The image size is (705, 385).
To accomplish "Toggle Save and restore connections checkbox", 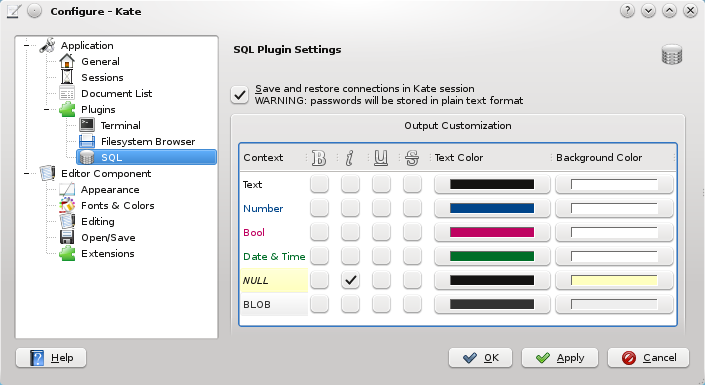I will click(x=240, y=95).
